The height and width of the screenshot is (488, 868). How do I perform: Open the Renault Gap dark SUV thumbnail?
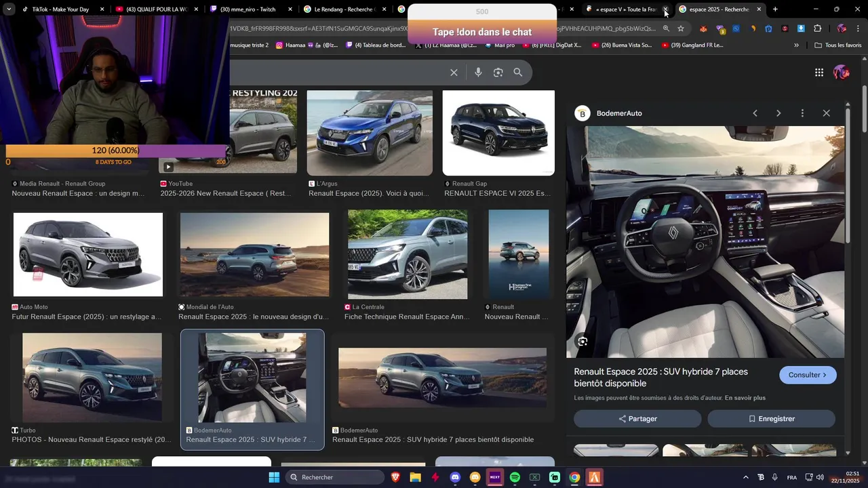coord(498,133)
